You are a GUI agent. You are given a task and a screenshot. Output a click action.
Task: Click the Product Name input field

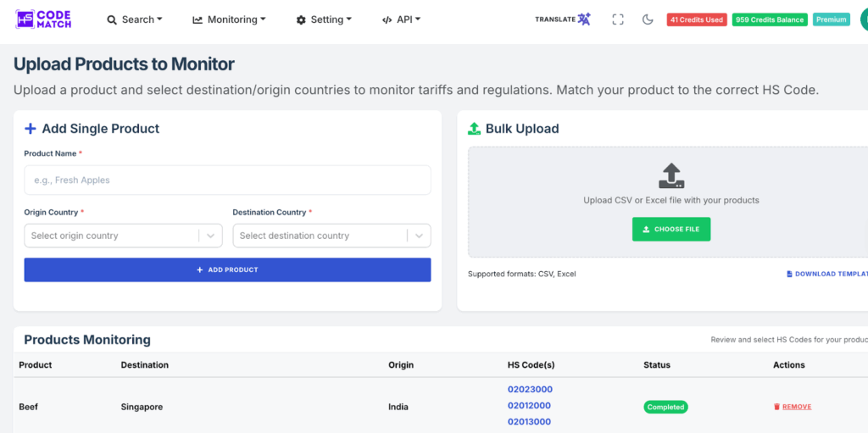click(x=227, y=180)
